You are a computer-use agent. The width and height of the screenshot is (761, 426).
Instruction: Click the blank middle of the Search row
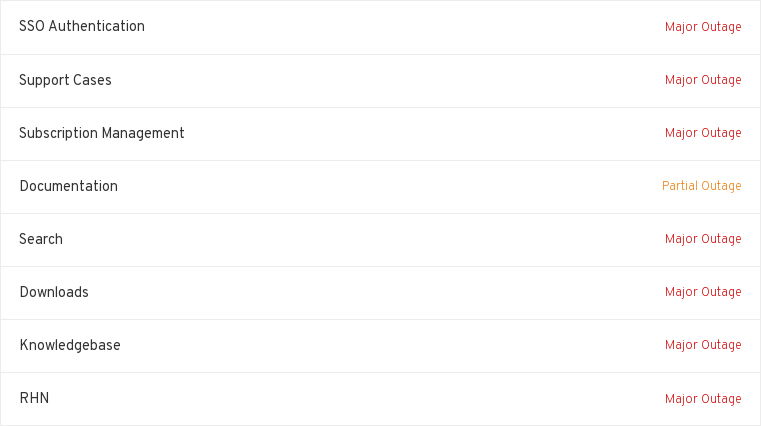380,239
